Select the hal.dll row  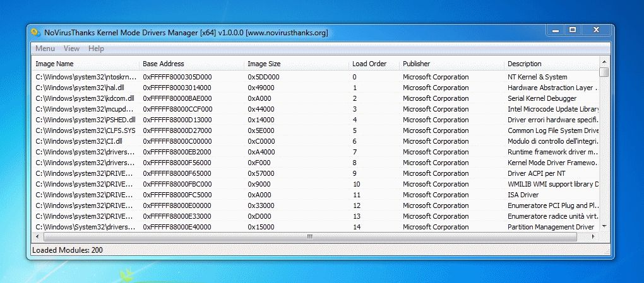(316, 88)
